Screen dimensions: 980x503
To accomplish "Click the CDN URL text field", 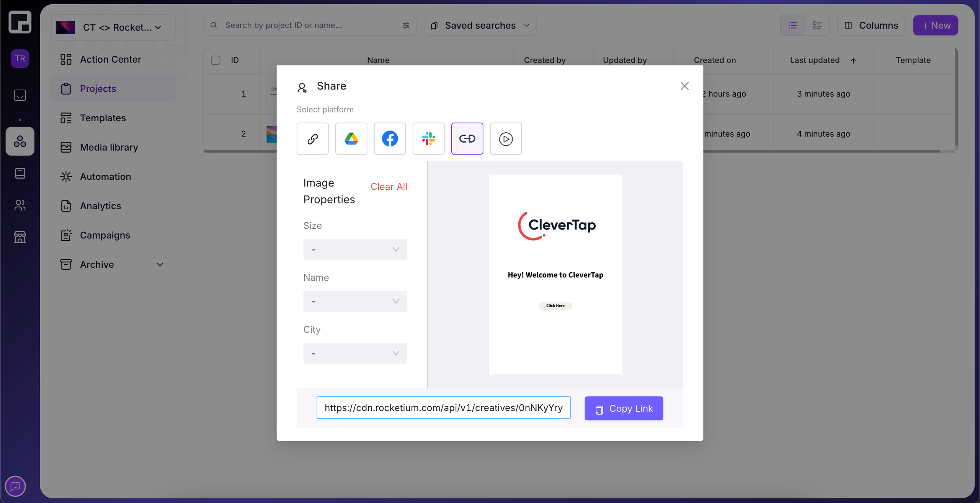I will click(443, 408).
